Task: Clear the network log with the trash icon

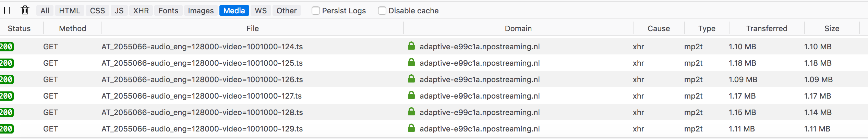Action: pos(25,10)
